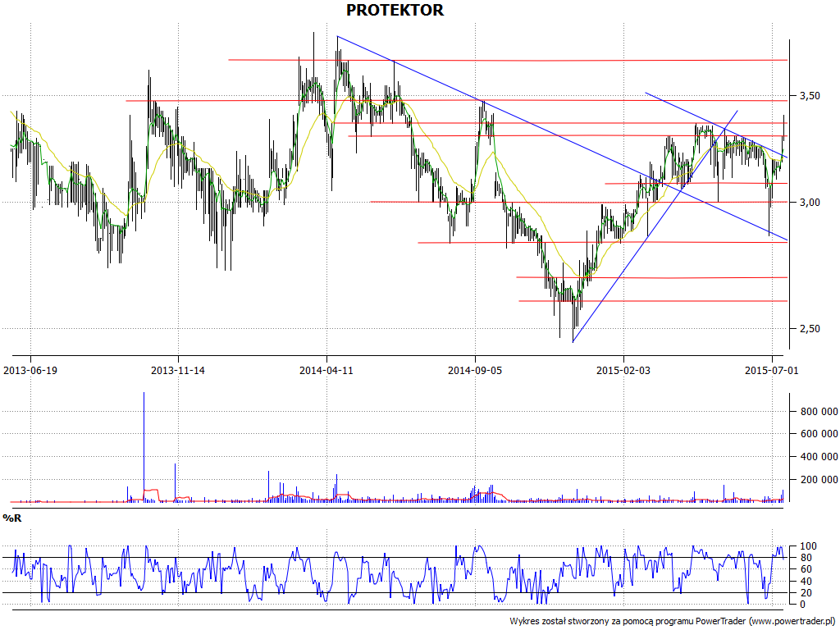Select the 3,00 price axis label
The image size is (840, 630).
tap(810, 203)
